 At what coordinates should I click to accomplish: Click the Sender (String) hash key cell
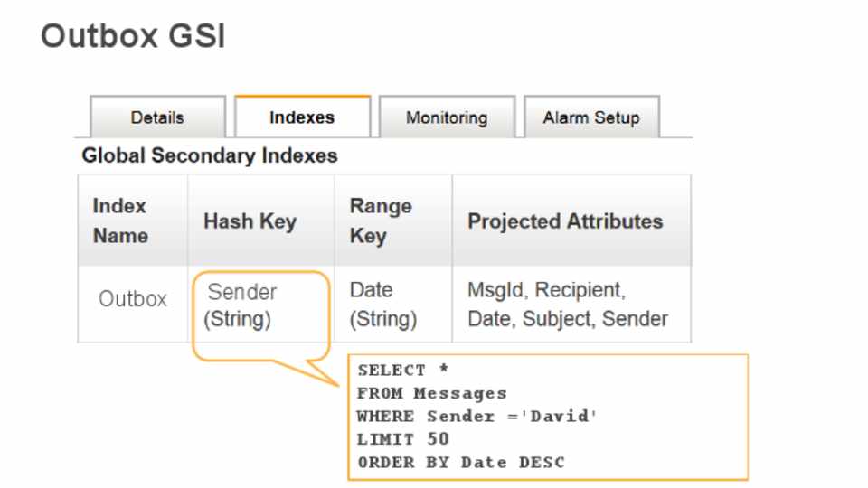[242, 305]
